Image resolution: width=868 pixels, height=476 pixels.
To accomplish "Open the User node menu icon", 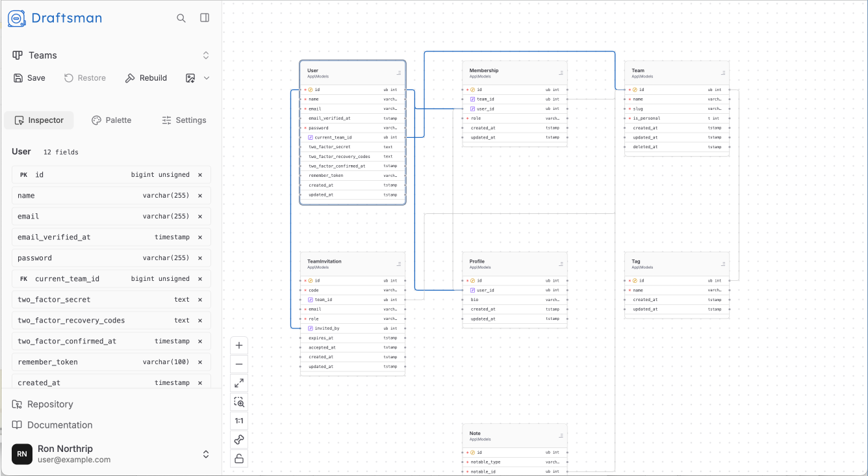I will [399, 73].
